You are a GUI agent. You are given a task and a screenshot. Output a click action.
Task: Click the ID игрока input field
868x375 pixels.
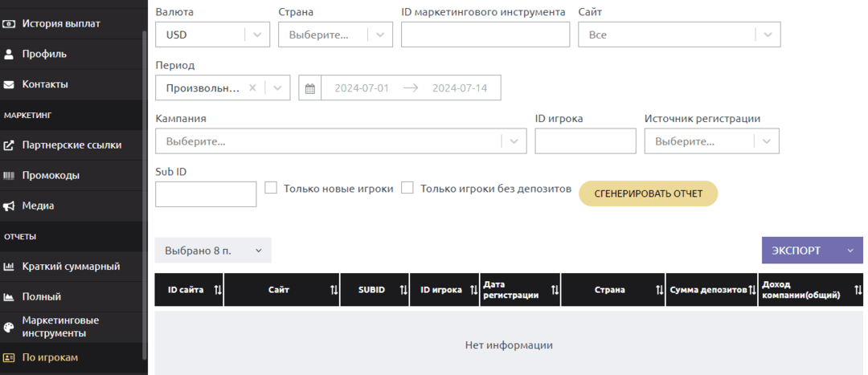[x=585, y=141]
